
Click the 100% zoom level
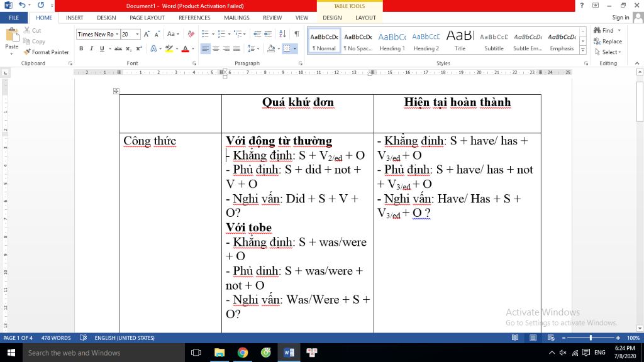(633, 337)
